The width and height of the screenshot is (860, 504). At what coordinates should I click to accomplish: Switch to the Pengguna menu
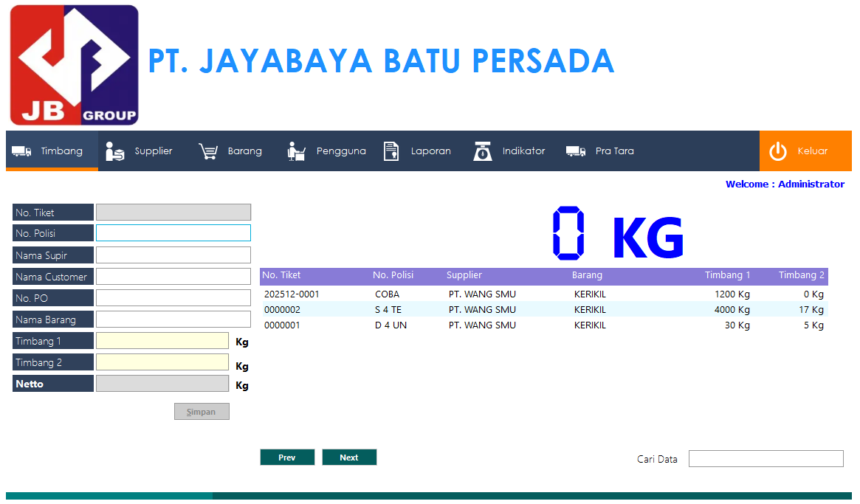[326, 151]
